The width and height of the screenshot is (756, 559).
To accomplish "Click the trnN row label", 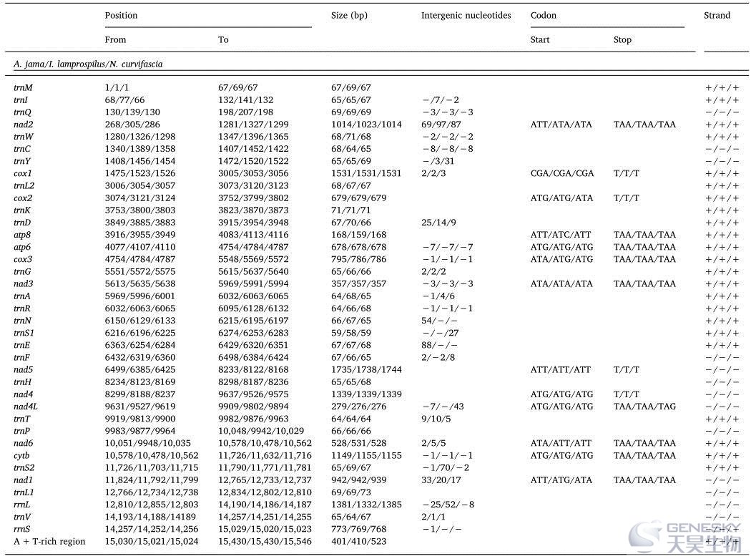I will coord(22,321).
